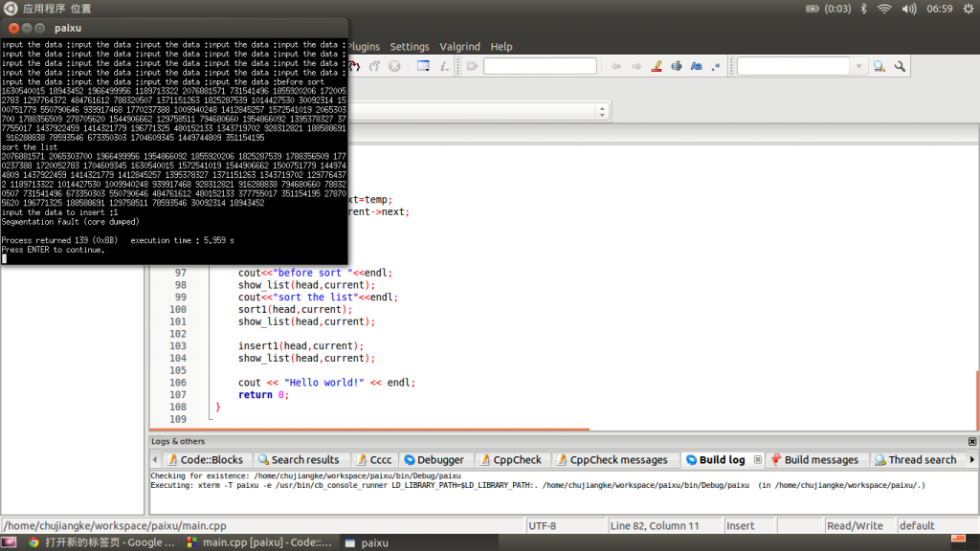Select the Build log tab
The width and height of the screenshot is (980, 551).
point(716,460)
